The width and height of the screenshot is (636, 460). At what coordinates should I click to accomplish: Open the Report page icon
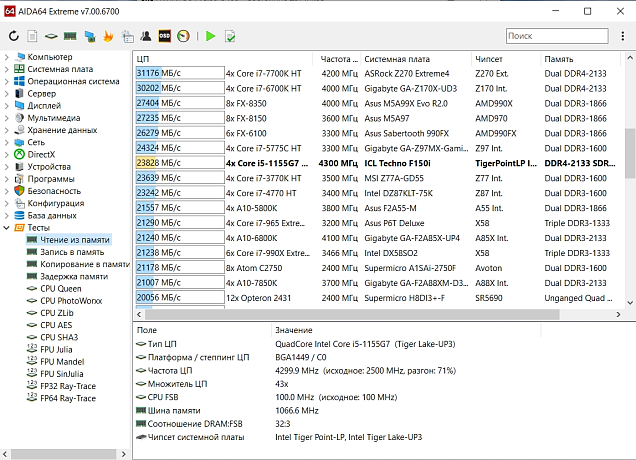pyautogui.click(x=32, y=36)
